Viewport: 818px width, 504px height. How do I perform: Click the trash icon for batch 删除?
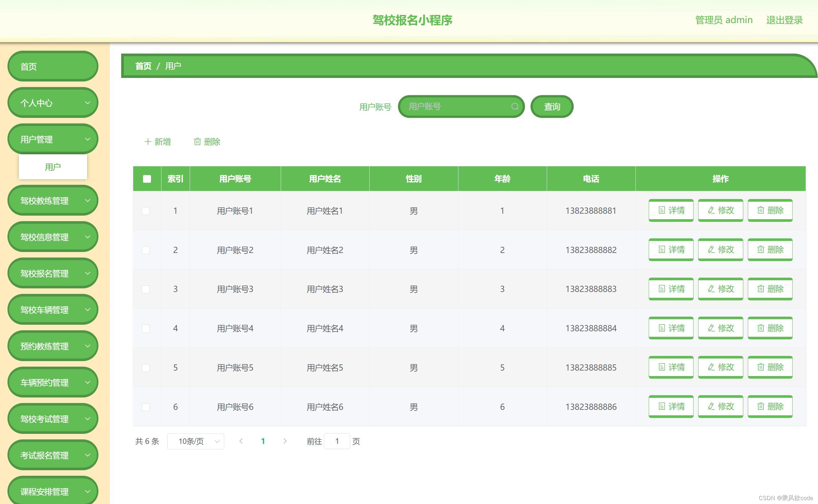point(198,142)
